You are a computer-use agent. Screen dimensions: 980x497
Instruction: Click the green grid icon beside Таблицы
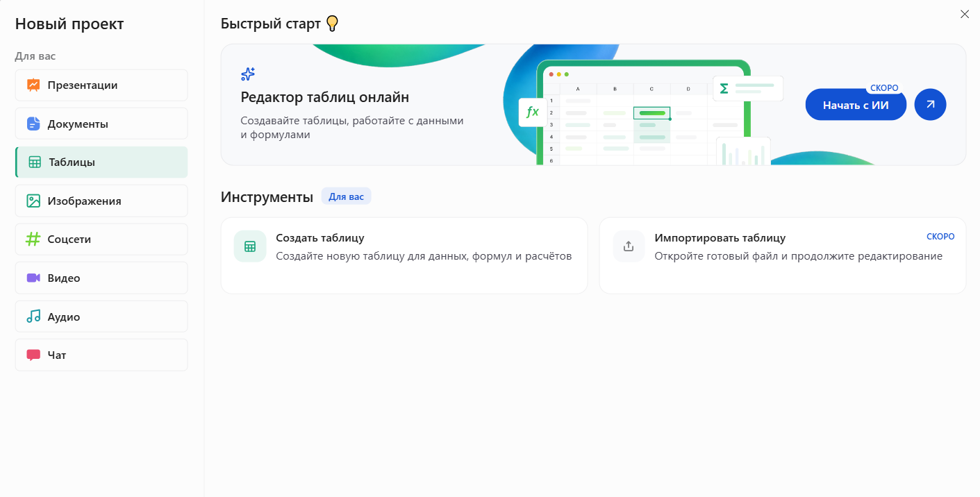[35, 162]
